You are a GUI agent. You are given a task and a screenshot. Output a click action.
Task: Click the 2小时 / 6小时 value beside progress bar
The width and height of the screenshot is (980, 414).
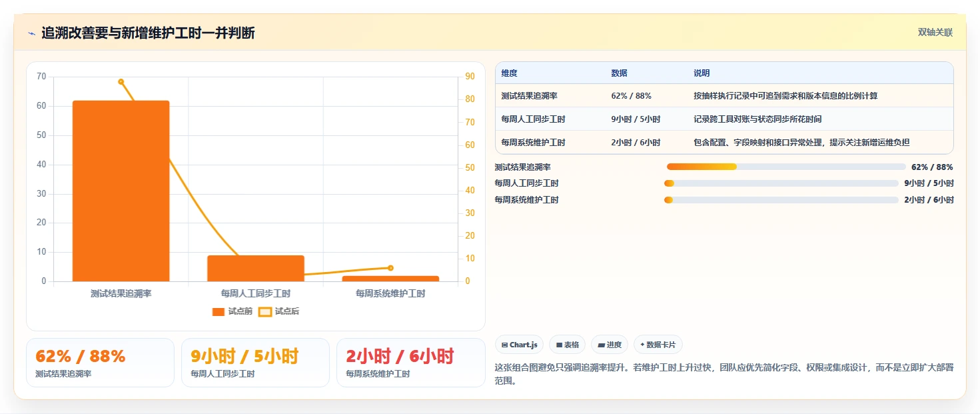(x=929, y=200)
